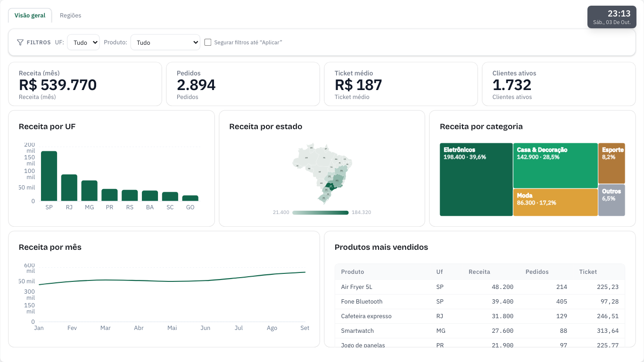
Task: Click the map color-scale legend bar
Action: (321, 213)
